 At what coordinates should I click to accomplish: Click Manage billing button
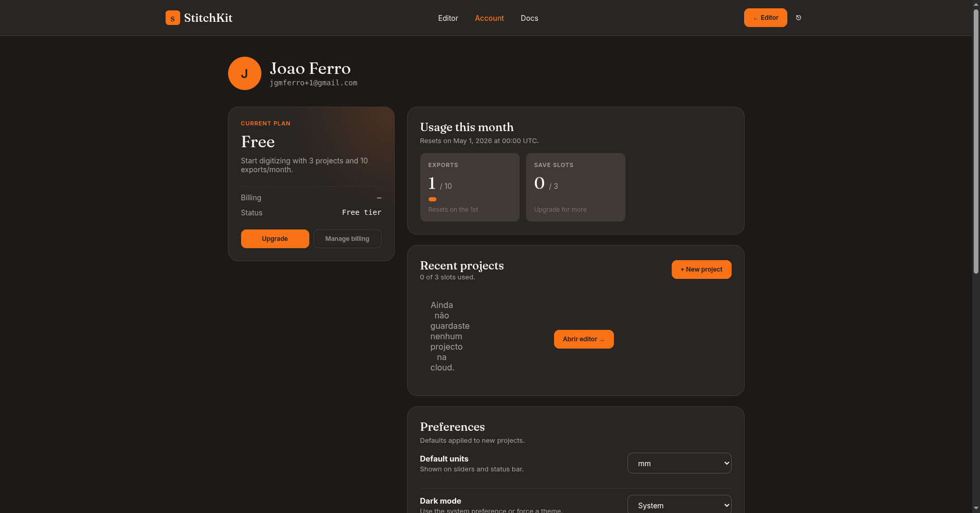click(x=347, y=239)
